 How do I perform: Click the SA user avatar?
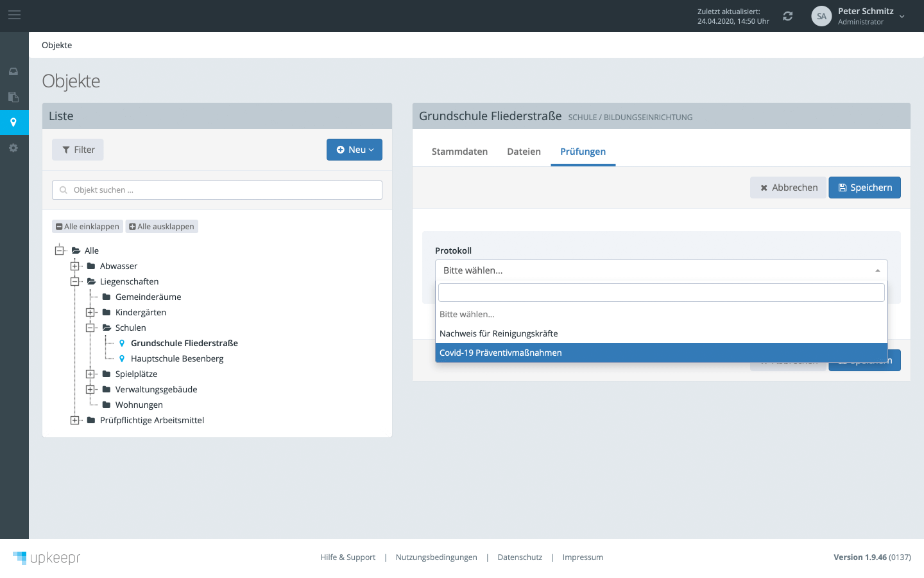[x=821, y=16]
